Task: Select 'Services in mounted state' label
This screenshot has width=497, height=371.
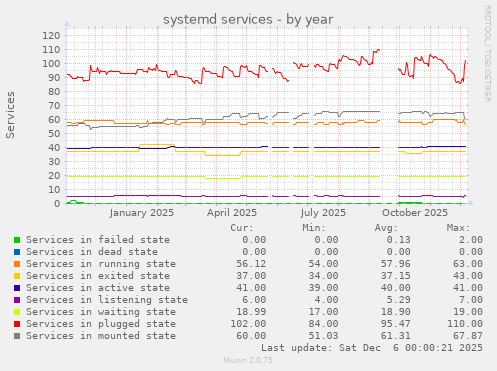Action: pyautogui.click(x=101, y=336)
